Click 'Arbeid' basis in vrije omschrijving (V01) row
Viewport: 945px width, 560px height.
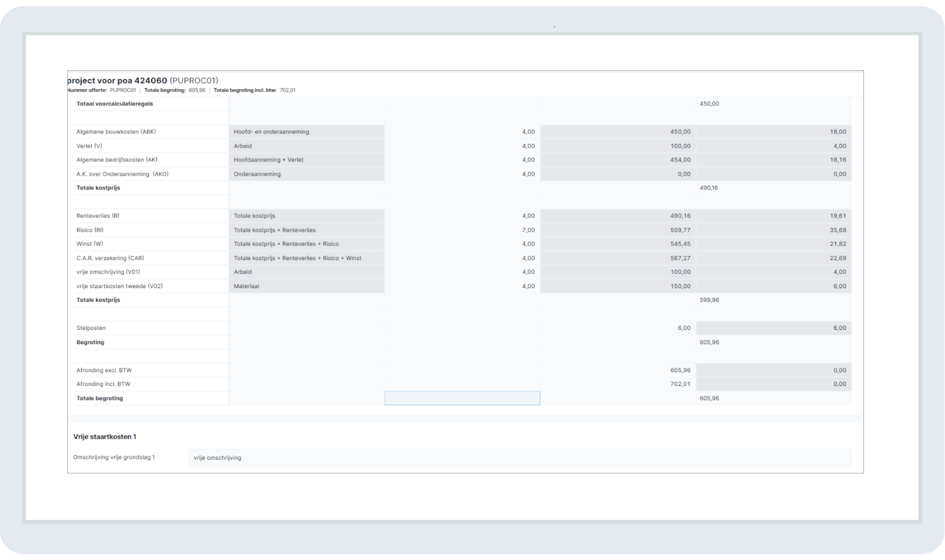306,272
